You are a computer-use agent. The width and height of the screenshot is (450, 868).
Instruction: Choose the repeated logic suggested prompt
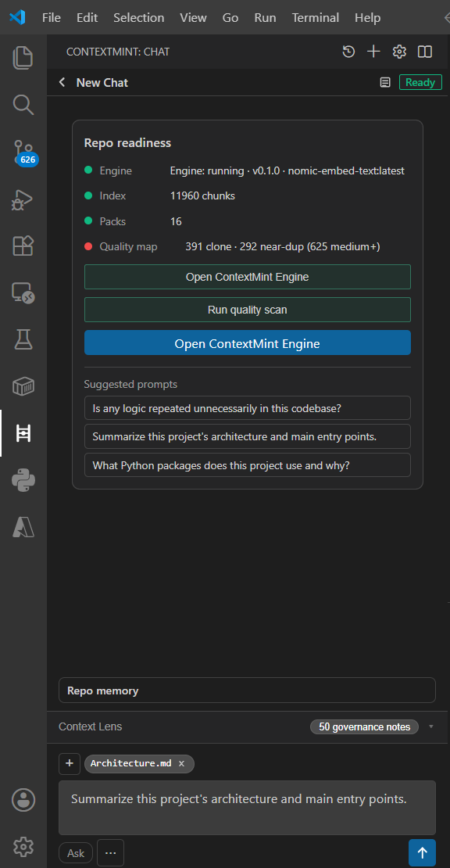click(247, 408)
